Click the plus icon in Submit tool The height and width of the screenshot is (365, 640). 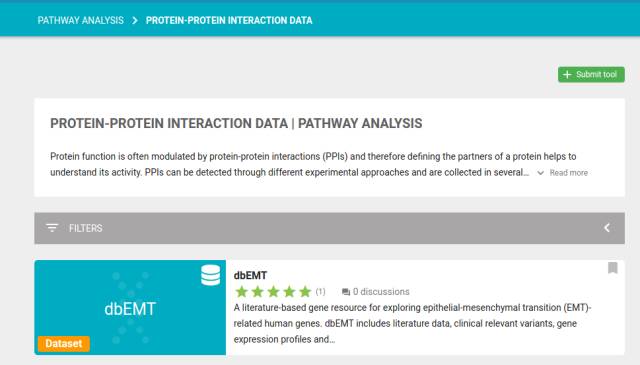(567, 74)
